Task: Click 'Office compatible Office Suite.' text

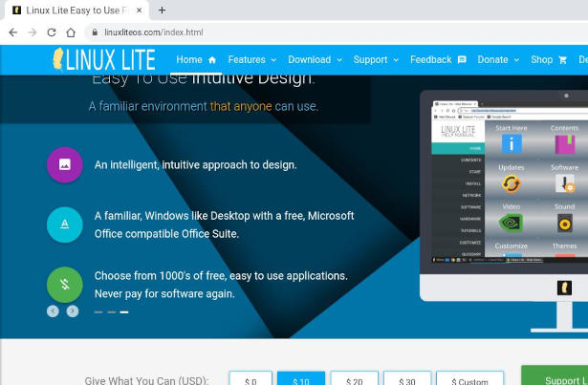Action: tap(166, 234)
